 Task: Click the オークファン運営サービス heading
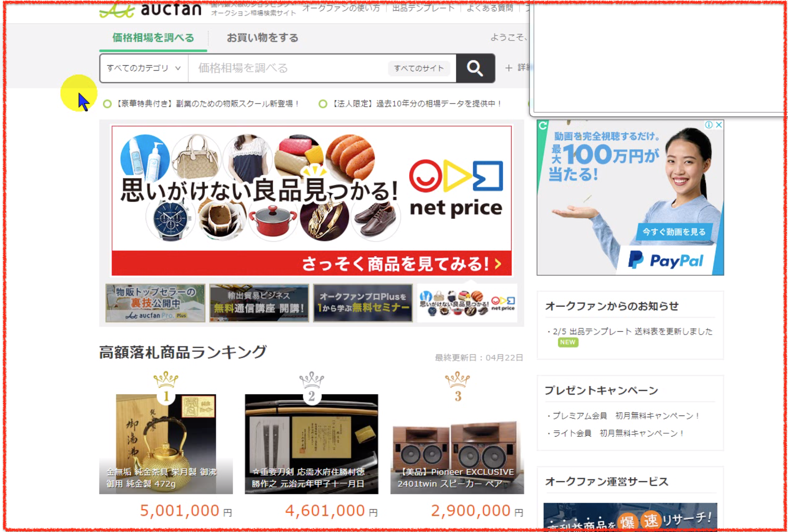click(607, 482)
